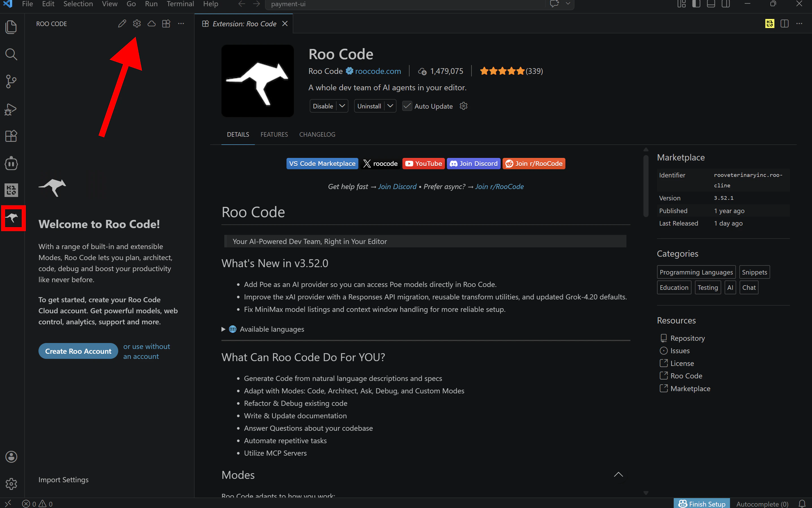Start a new task with the pencil icon
The height and width of the screenshot is (508, 812).
click(122, 23)
